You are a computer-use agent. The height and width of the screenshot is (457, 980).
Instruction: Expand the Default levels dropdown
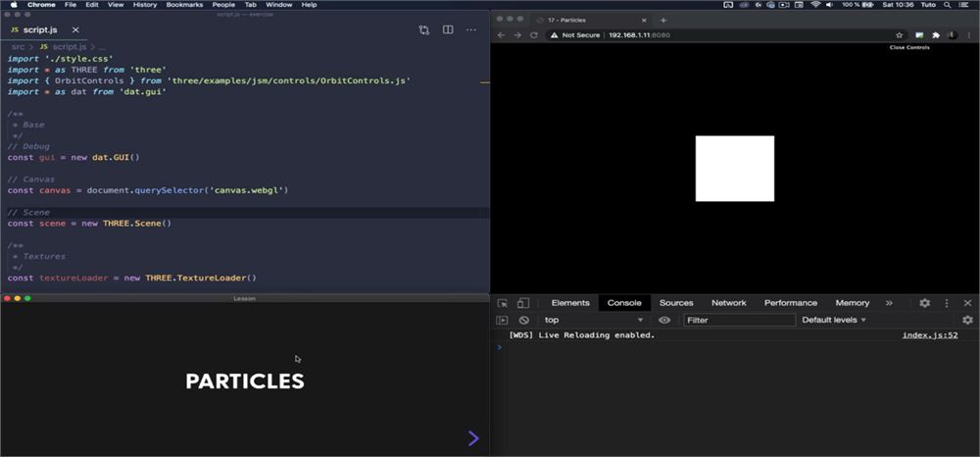pyautogui.click(x=834, y=320)
